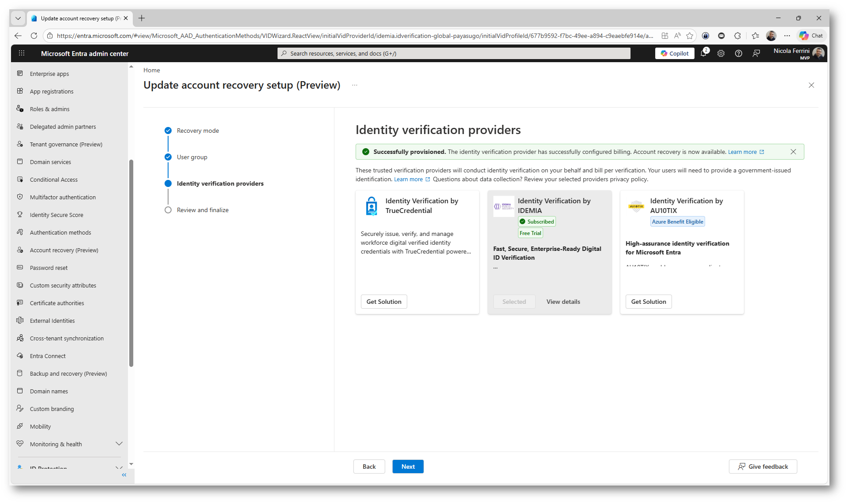848x504 pixels.
Task: Open the ellipsis menu beside page title
Action: [355, 85]
